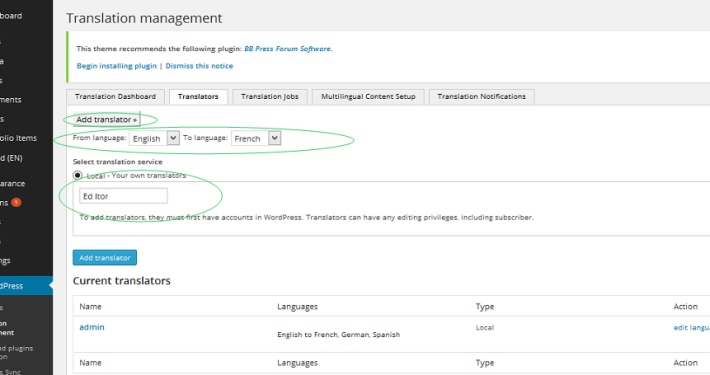Click the 'Local' type cell in the admin row

point(485,327)
